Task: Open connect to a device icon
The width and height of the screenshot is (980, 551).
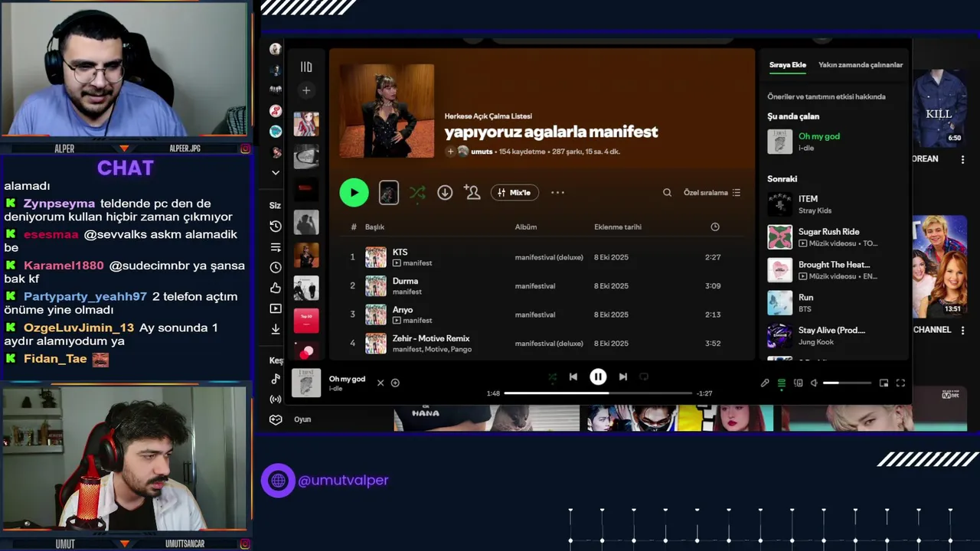Action: [x=798, y=383]
